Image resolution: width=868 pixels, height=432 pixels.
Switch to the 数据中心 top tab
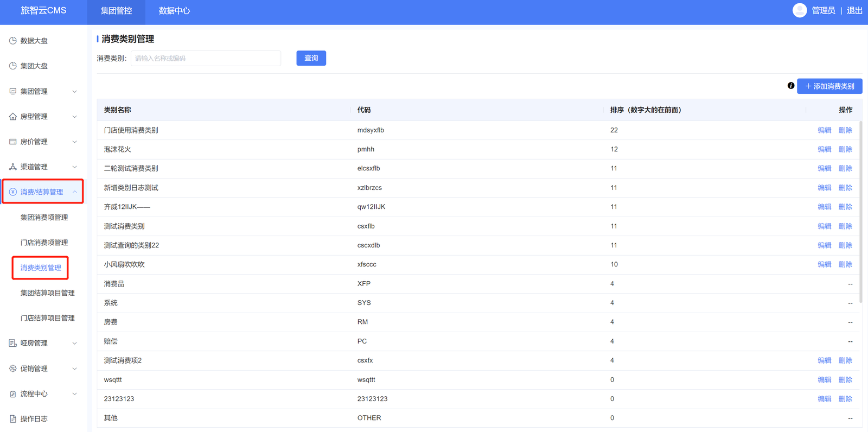[174, 11]
